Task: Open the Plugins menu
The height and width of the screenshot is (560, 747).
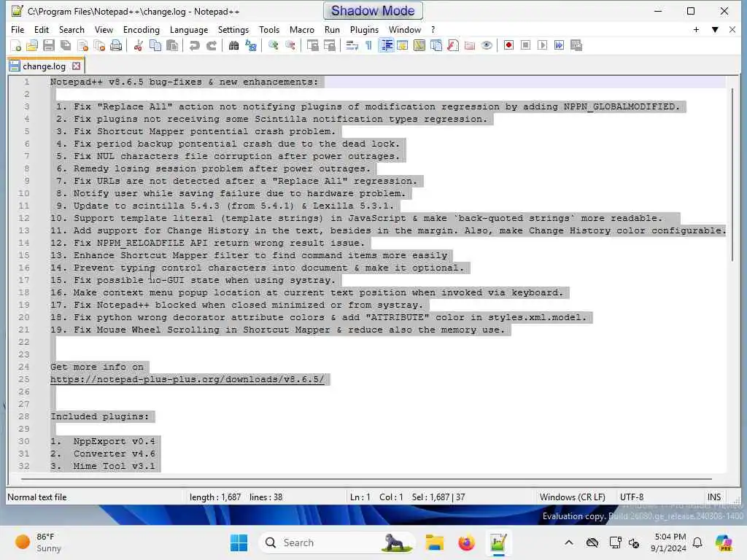Action: (364, 29)
